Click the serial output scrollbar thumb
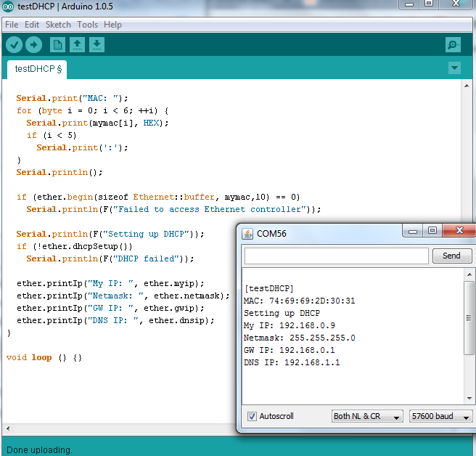Viewport: 476px width, 456px height. [469, 318]
